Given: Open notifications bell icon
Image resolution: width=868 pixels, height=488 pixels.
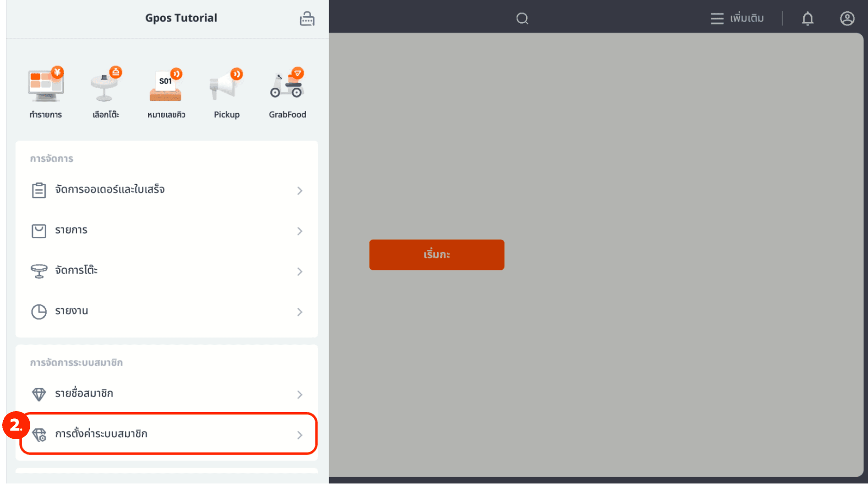Looking at the screenshot, I should point(807,19).
